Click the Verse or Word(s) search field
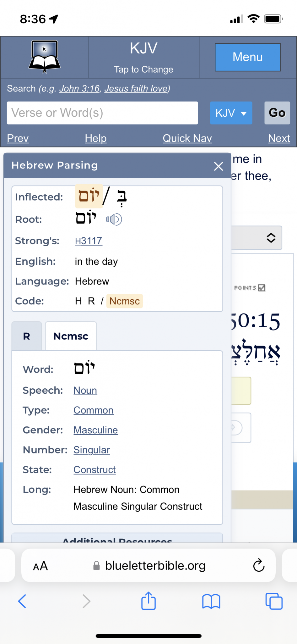The image size is (297, 644). 102,113
